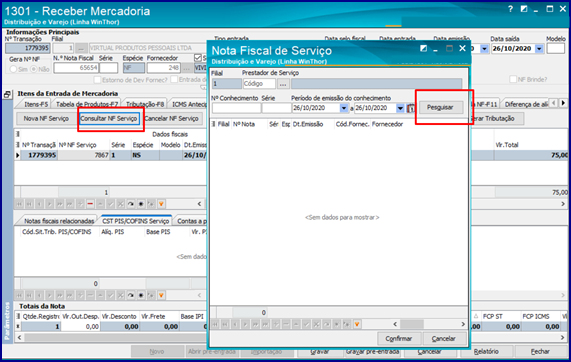Viewport: 571px width, 362px height.
Task: Click the previous record arrow in Dados fiscais navigator
Action: click(x=39, y=204)
